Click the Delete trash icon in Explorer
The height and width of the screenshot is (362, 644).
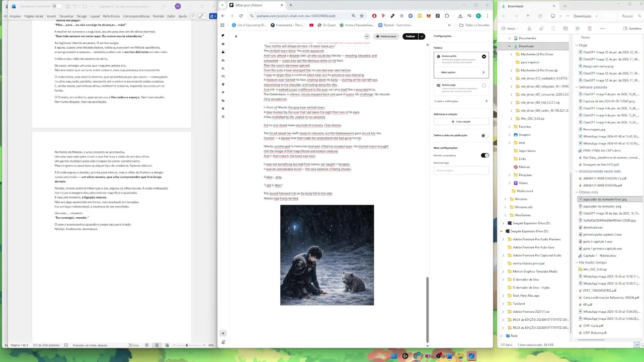(590, 29)
